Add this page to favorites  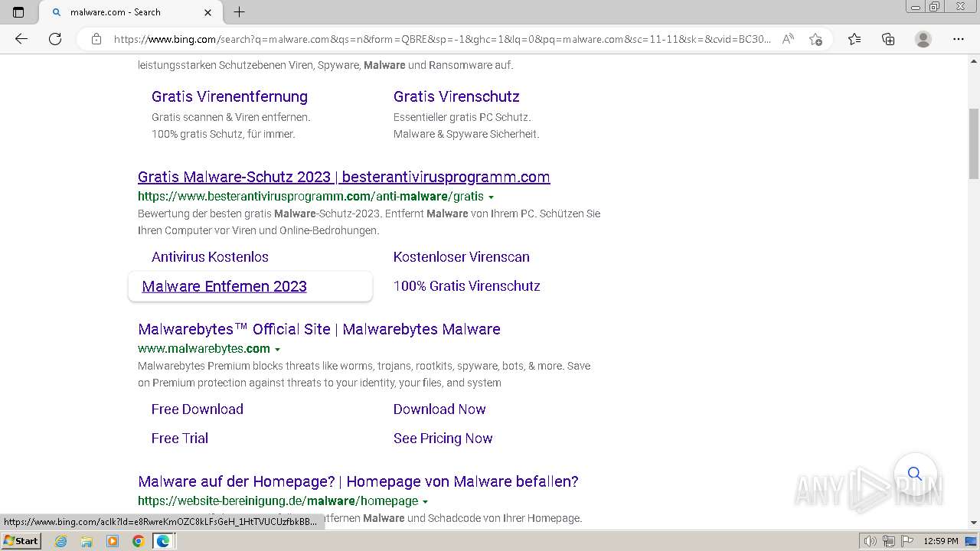tap(815, 39)
